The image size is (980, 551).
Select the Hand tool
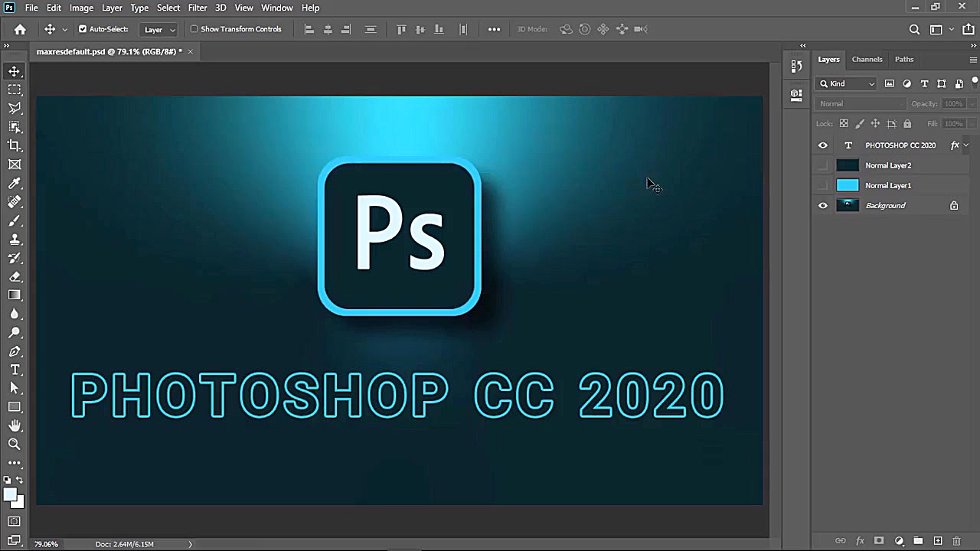(x=15, y=425)
